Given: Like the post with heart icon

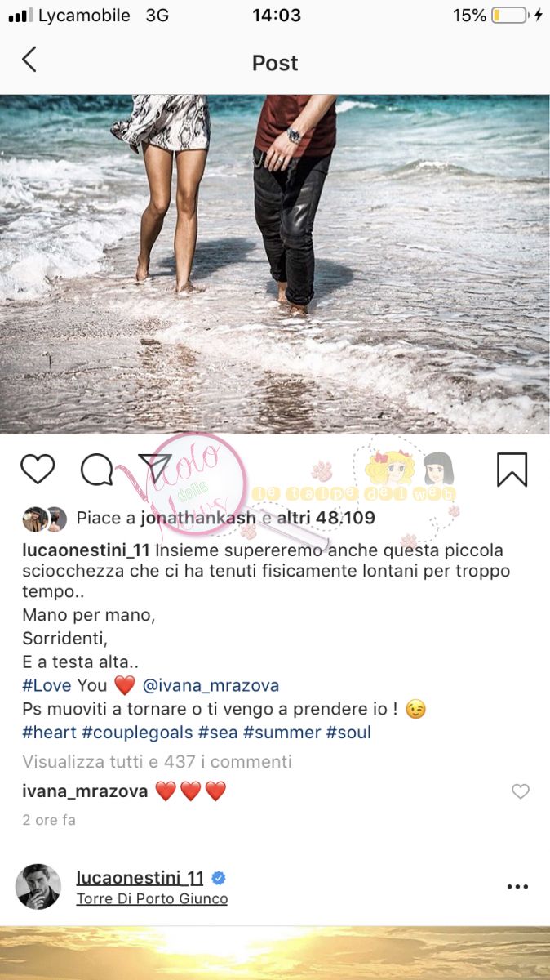Looking at the screenshot, I should click(38, 470).
